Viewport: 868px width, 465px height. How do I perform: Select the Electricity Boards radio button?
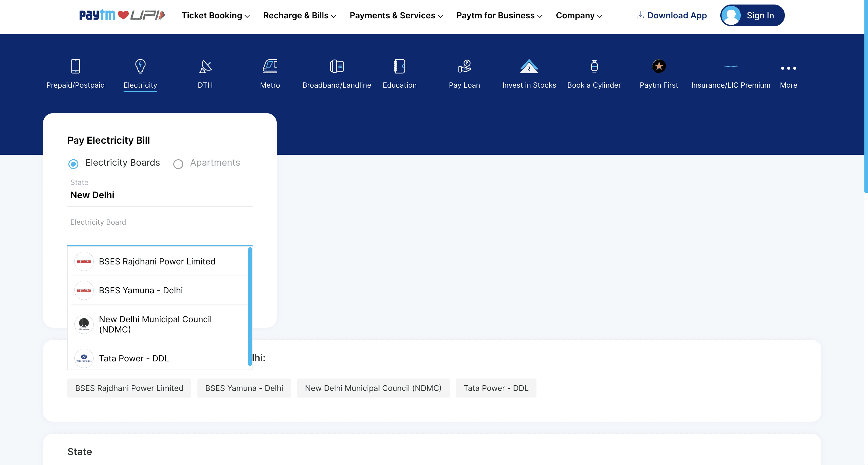click(x=74, y=164)
